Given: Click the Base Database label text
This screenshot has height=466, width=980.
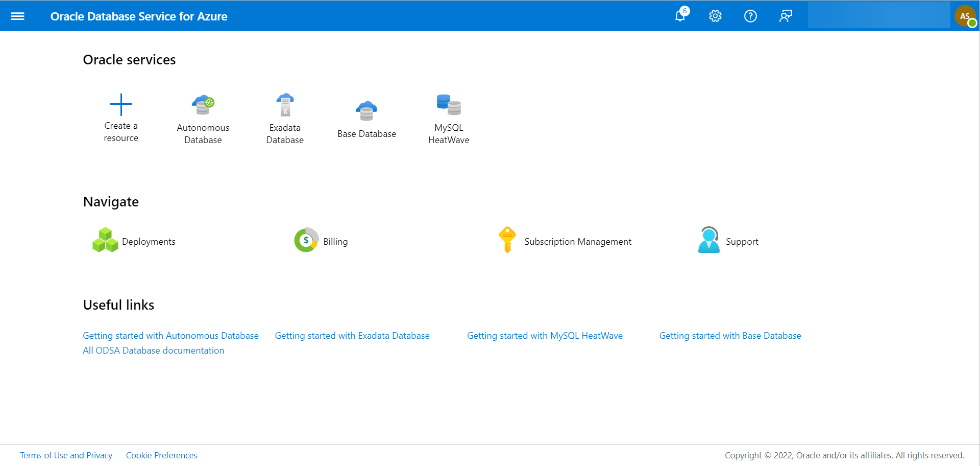Looking at the screenshot, I should tap(366, 134).
